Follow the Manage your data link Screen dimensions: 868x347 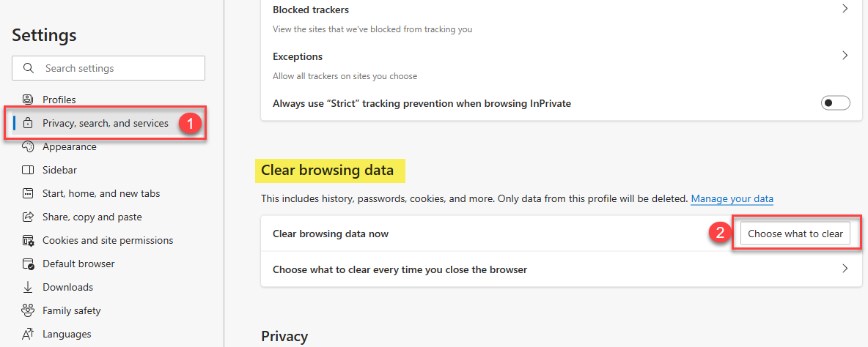tap(732, 198)
